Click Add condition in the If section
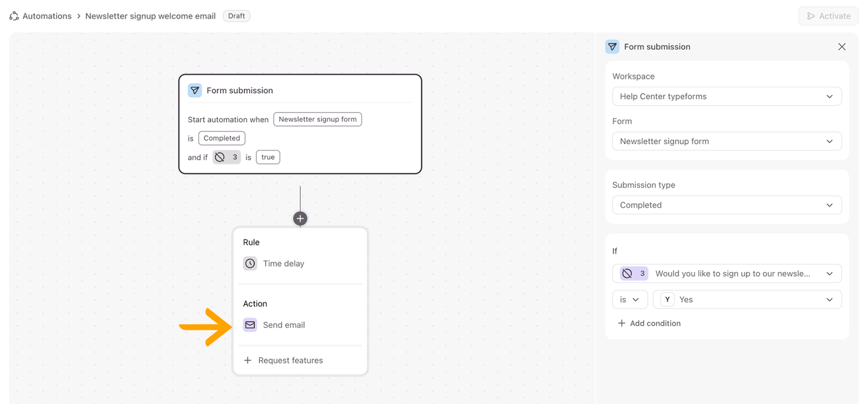 coord(649,323)
